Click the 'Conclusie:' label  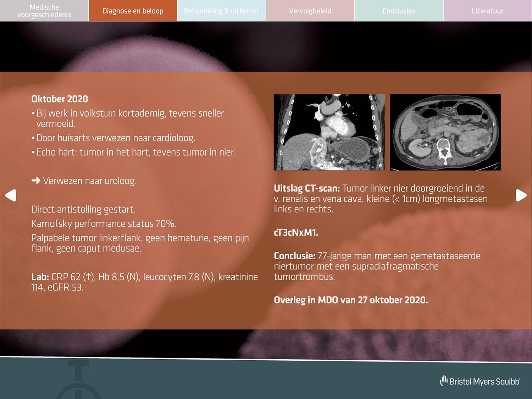(x=294, y=256)
